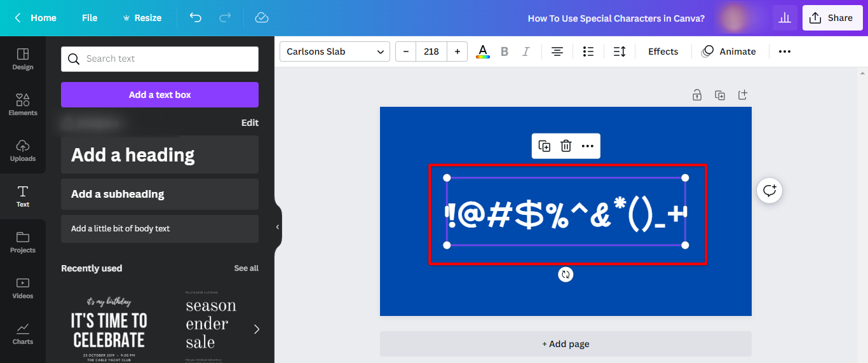868x363 pixels.
Task: Duplicate the element from floating toolbar
Action: (x=545, y=146)
